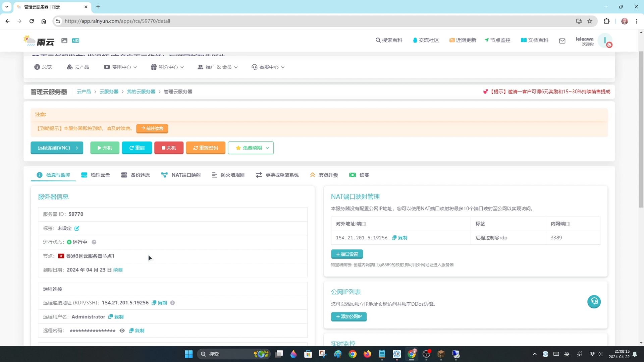Switch to the 防火墙规则 tab
This screenshot has height=362, width=644.
[228, 175]
